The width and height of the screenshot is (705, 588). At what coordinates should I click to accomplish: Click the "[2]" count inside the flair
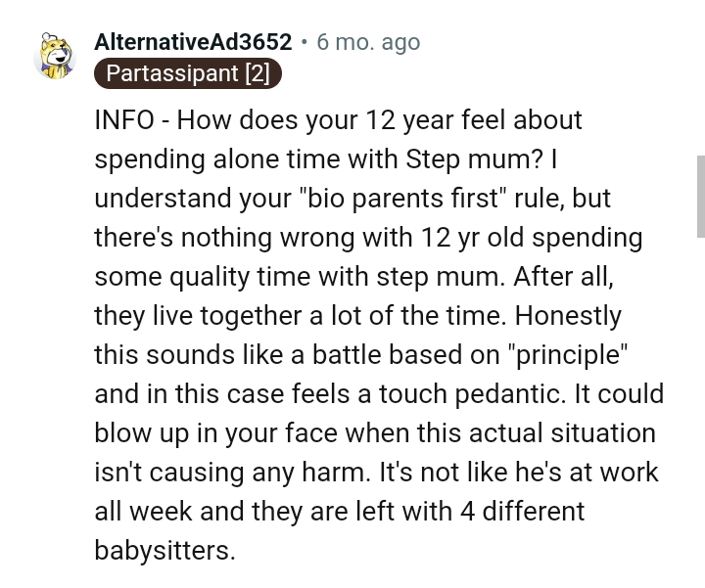pyautogui.click(x=258, y=73)
